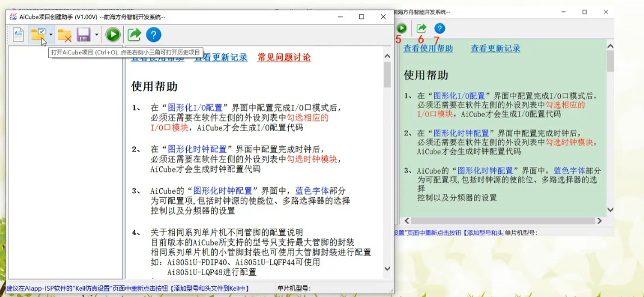Screen dimensions: 644x297
Task: Click the line 关于相同系列单片机不同管脚的配置说明
Action: pos(227,232)
